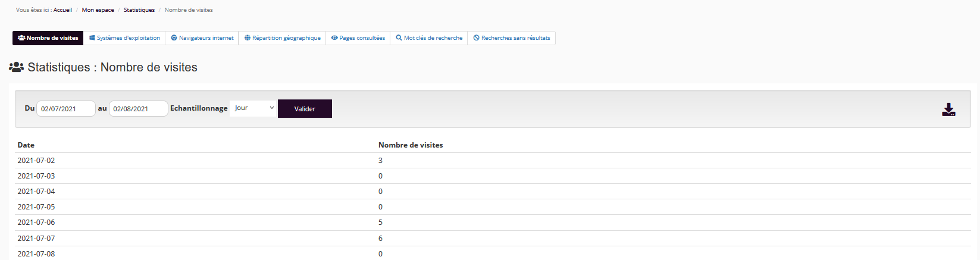
Task: Expand the Echantillonnage dropdown set to Jour
Action: point(253,108)
